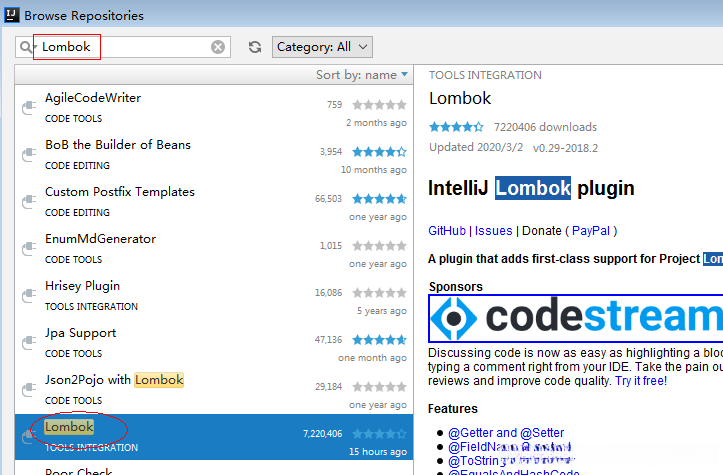Select the Jpa Support plugin
This screenshot has width=723, height=475.
pos(214,344)
